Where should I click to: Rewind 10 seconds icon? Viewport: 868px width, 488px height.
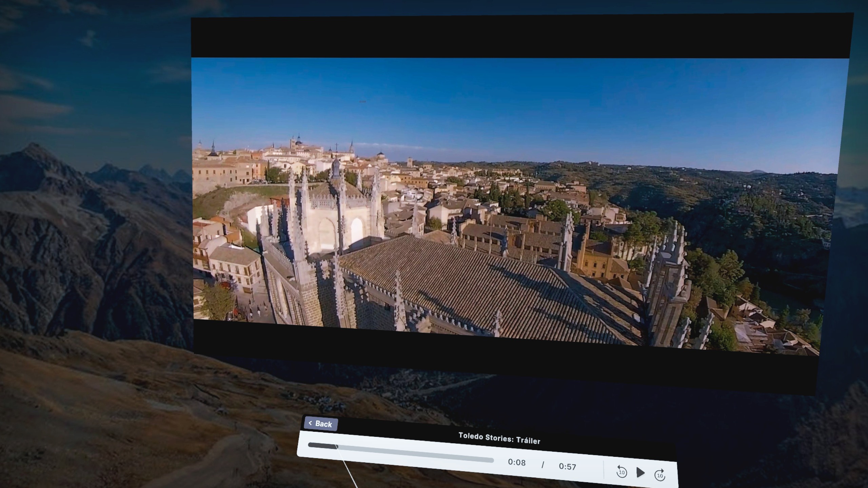pyautogui.click(x=621, y=472)
